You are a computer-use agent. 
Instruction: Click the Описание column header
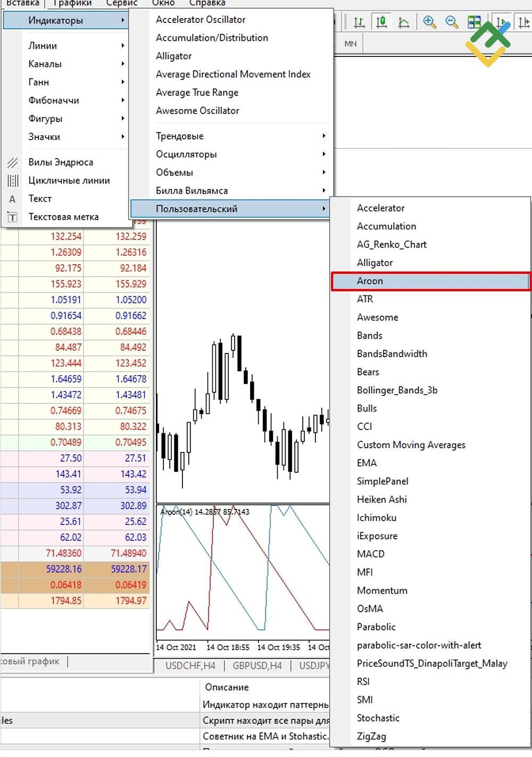point(227,687)
